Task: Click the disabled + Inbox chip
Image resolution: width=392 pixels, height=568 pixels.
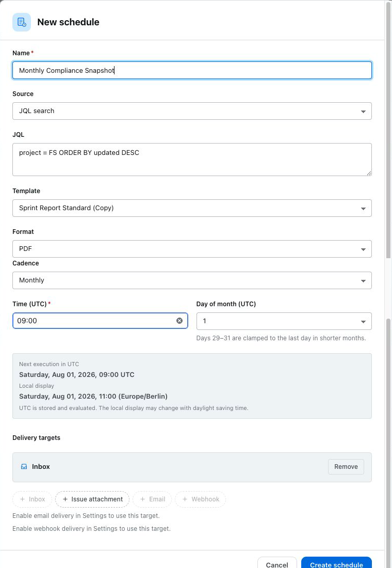Action: (x=32, y=499)
